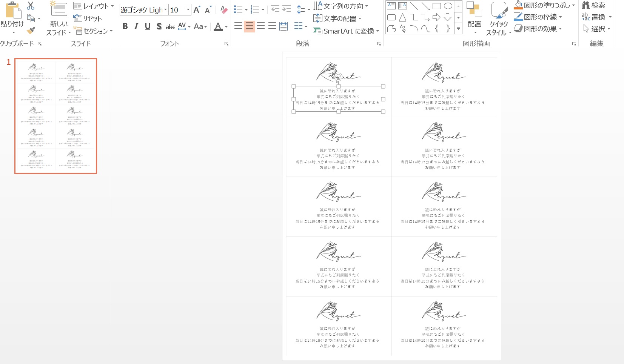
Task: Click the 検索 binoculars find button
Action: (593, 5)
